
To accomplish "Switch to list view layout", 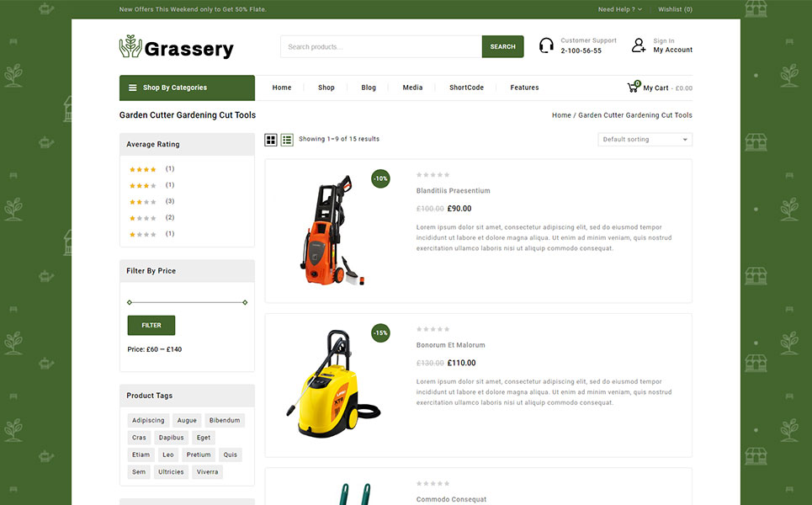I will point(287,140).
